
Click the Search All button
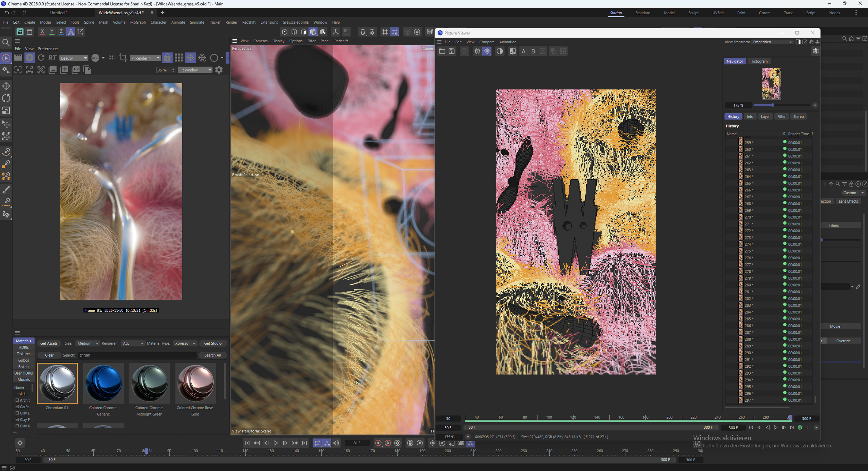[212, 355]
